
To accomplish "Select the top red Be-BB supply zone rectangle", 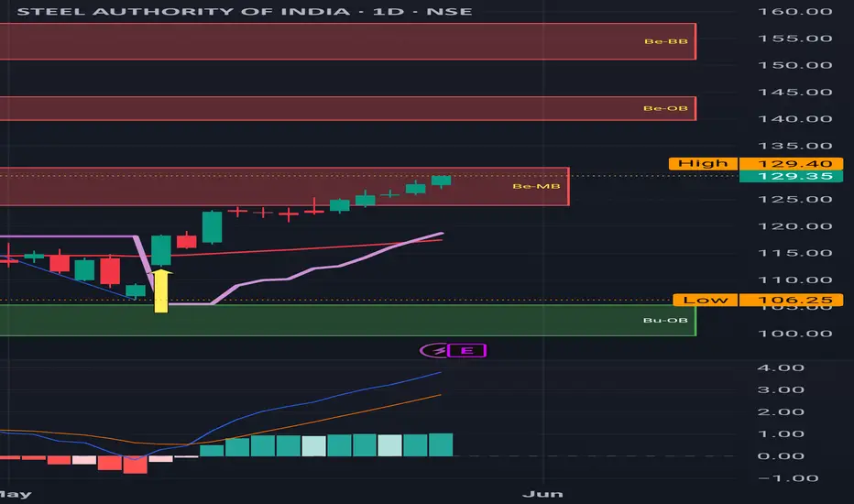I will click(x=347, y=41).
